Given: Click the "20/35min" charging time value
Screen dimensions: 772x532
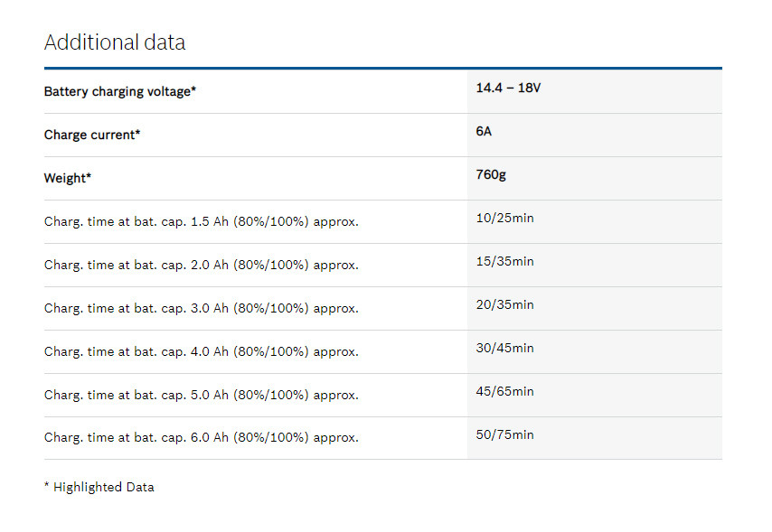Looking at the screenshot, I should [x=504, y=304].
